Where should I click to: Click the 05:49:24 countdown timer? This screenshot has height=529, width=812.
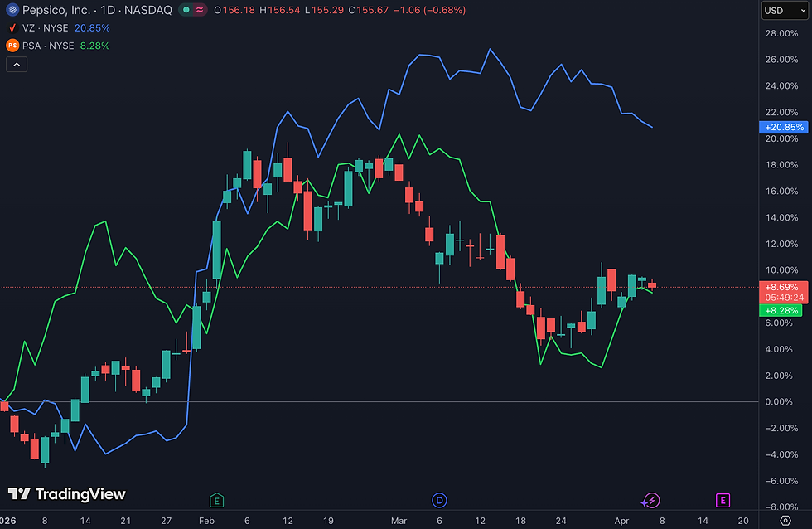click(x=784, y=298)
